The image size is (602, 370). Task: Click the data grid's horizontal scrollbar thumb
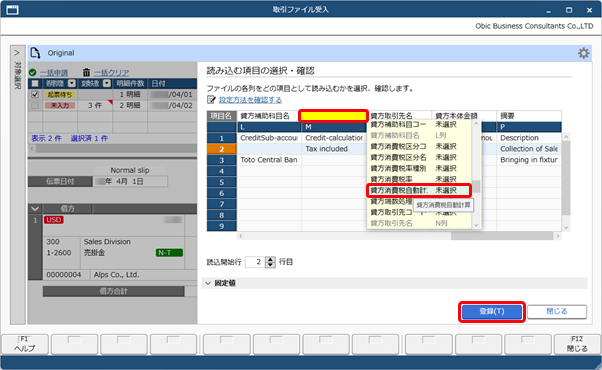click(x=502, y=236)
